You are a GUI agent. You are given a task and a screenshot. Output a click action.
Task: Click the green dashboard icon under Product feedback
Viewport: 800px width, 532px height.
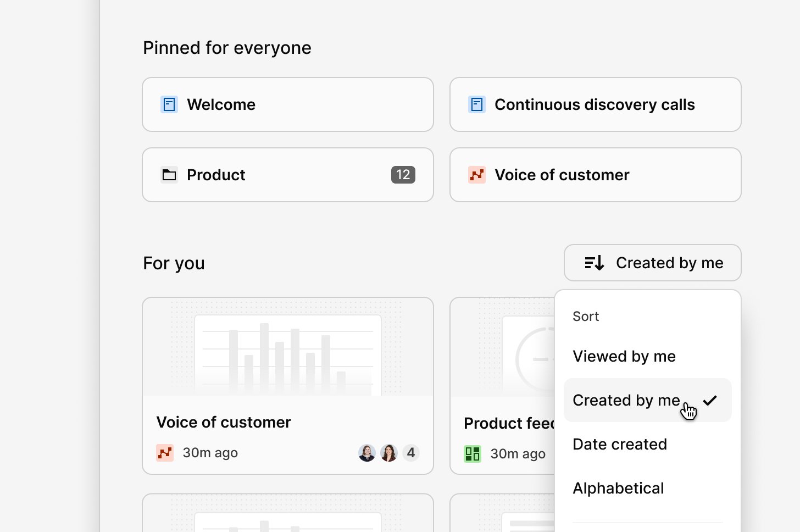pos(473,454)
